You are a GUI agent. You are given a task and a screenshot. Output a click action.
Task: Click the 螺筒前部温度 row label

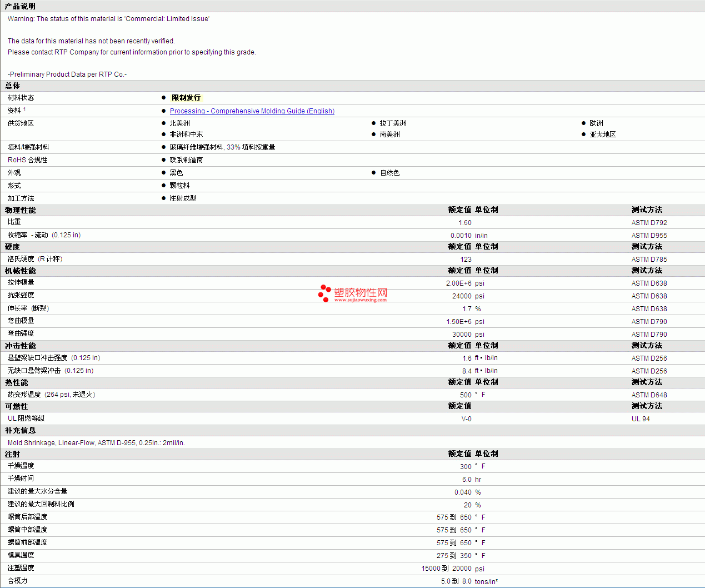[x=28, y=542]
